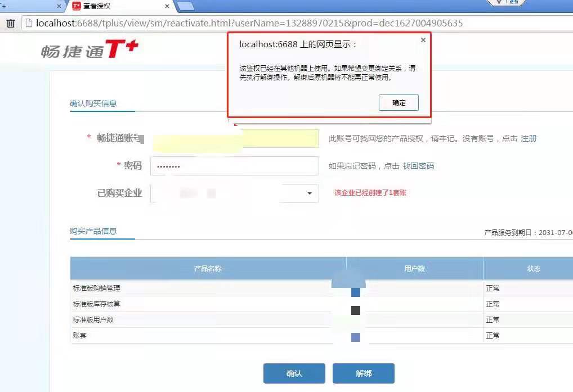The width and height of the screenshot is (573, 392).
Task: Close the localhost:6688 alert dialog
Action: 423,40
